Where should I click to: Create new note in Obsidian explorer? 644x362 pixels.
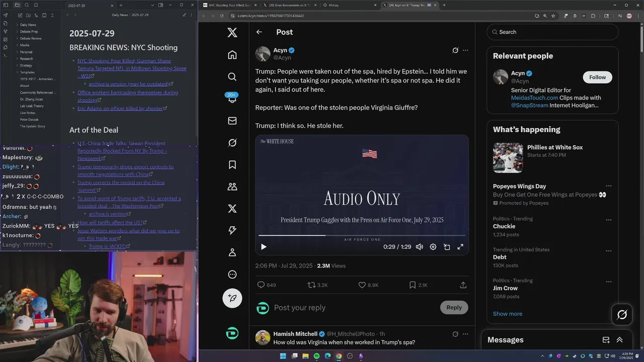[x=20, y=16]
